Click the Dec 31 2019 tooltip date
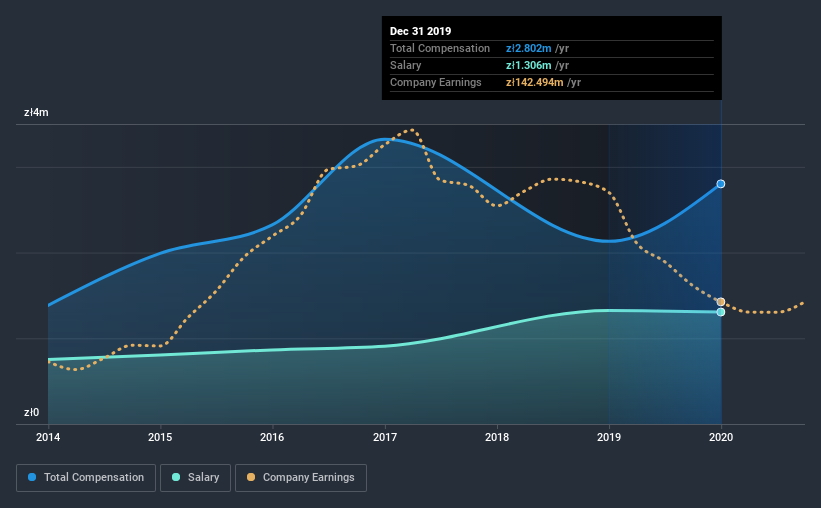 click(x=420, y=31)
